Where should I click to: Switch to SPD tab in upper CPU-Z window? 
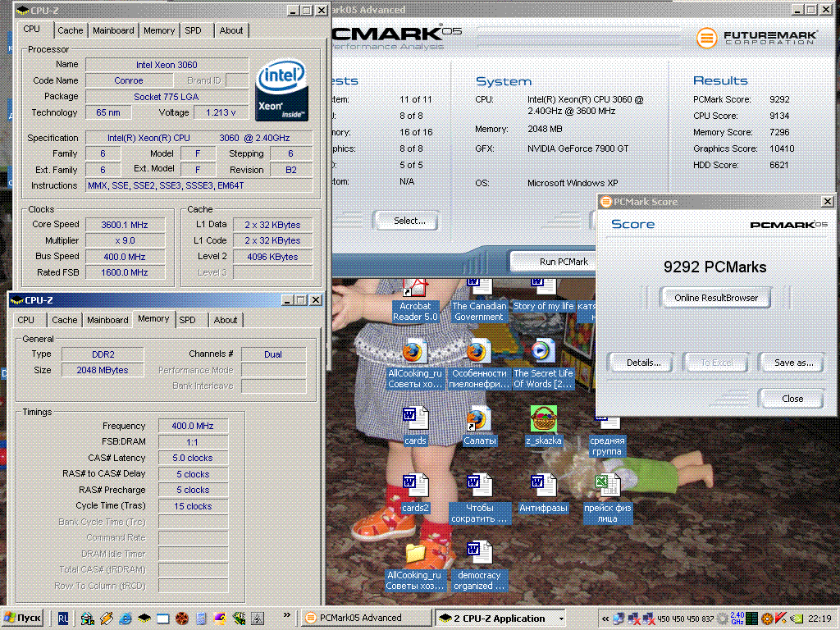point(194,30)
